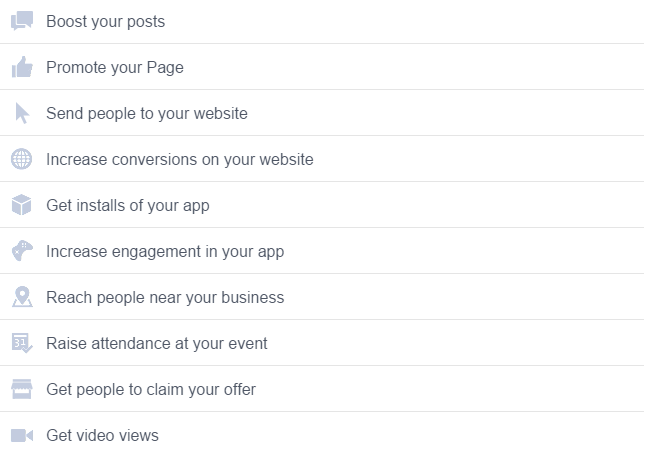645x454 pixels.
Task: Click the video camera icon for video views
Action: (x=22, y=435)
